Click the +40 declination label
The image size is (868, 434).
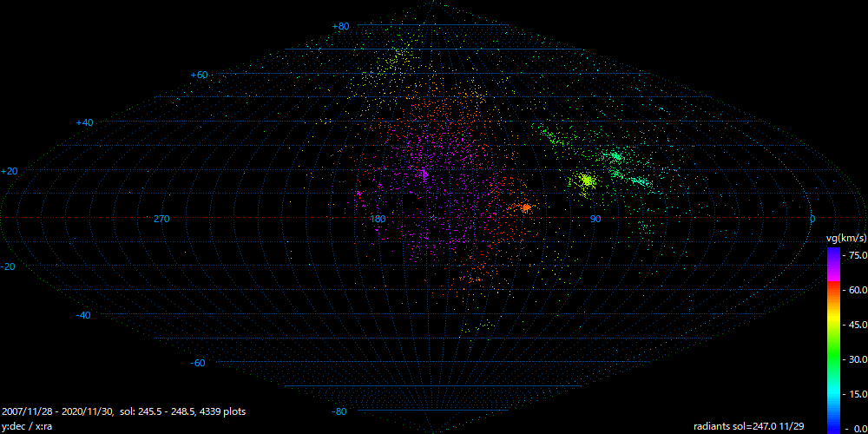point(84,122)
